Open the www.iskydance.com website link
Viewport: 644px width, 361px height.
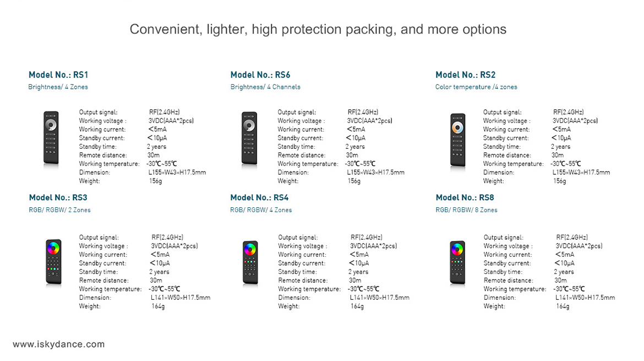click(x=59, y=344)
